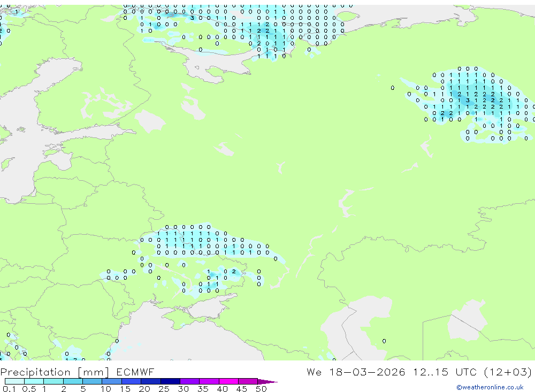Click the '20' legend scale value

pyautogui.click(x=144, y=389)
